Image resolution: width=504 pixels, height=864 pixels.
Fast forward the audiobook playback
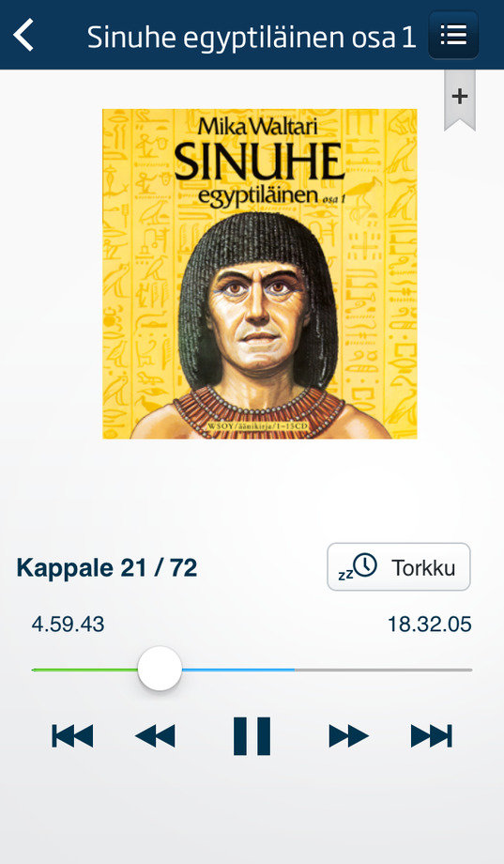[348, 735]
